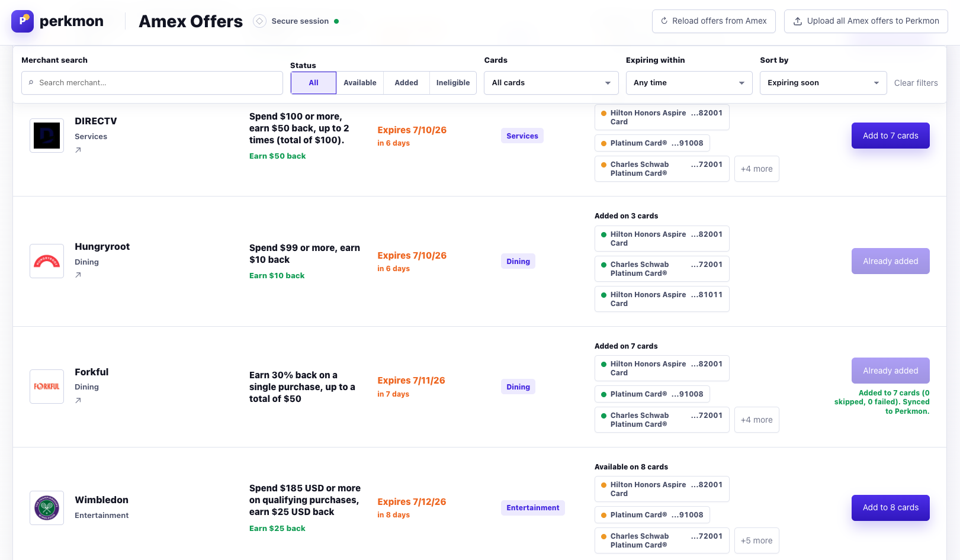Viewport: 960px width, 560px height.
Task: Click Already added button for Hungryroot
Action: pos(890,261)
